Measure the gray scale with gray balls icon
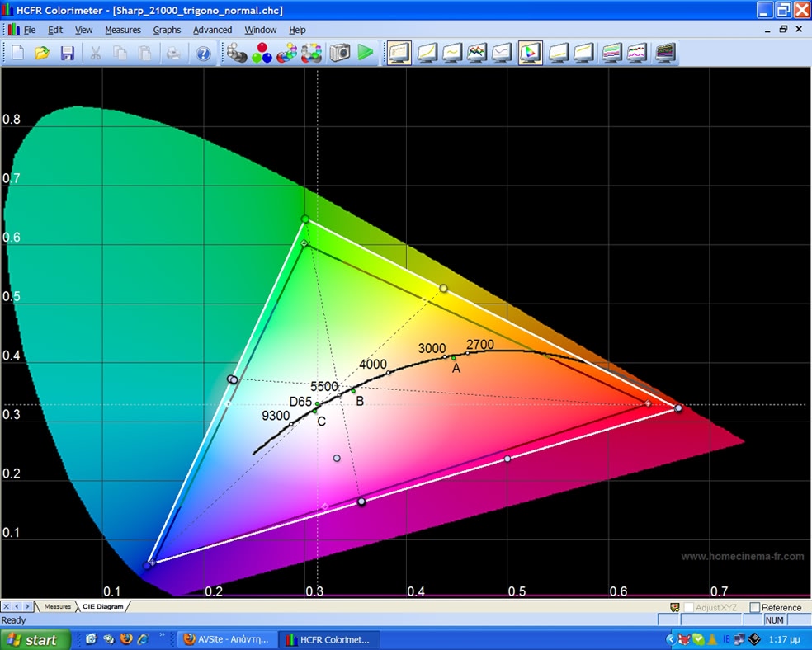Image resolution: width=812 pixels, height=650 pixels. (x=237, y=54)
